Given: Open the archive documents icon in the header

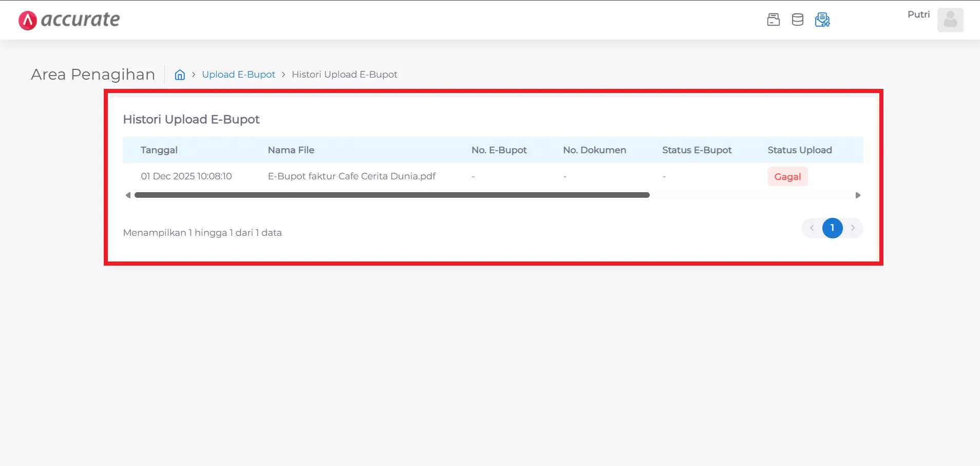Looking at the screenshot, I should (773, 20).
